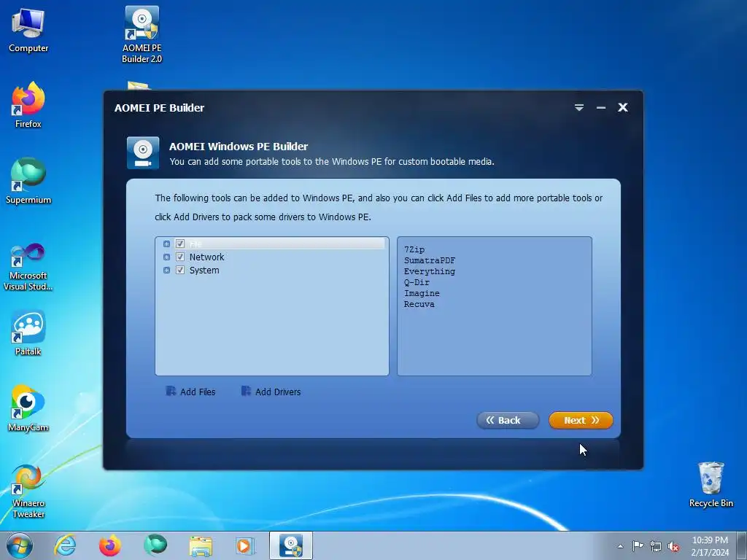747x560 pixels.
Task: Open Windows Media Player from the taskbar
Action: 246,545
